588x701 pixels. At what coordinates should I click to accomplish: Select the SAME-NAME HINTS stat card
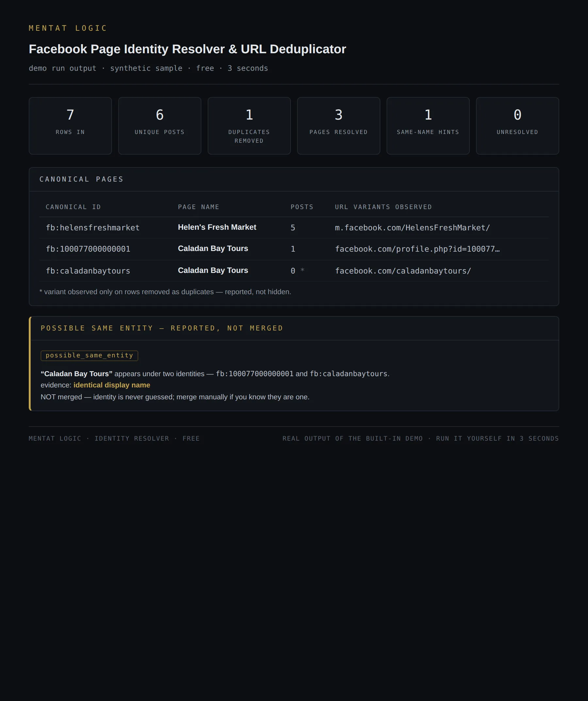coord(428,126)
